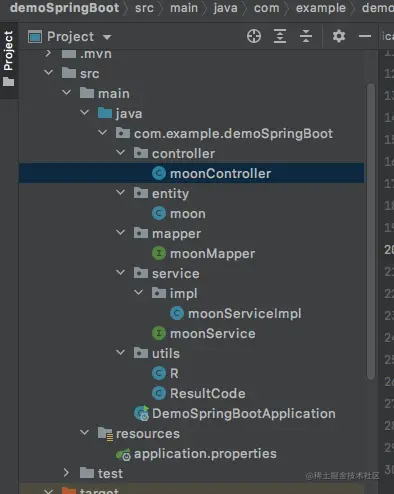Collapse the entity package chevron
This screenshot has width=394, height=494.
point(120,192)
